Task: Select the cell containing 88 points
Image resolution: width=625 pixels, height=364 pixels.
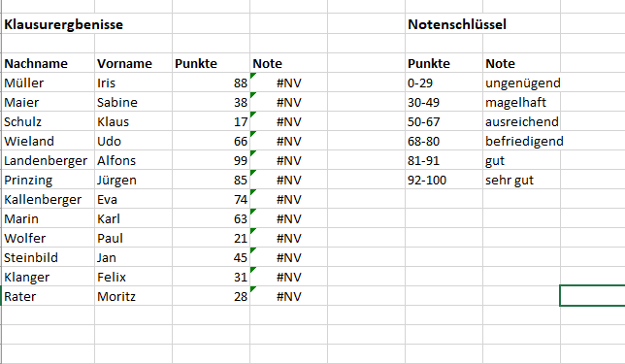Action: click(x=211, y=83)
